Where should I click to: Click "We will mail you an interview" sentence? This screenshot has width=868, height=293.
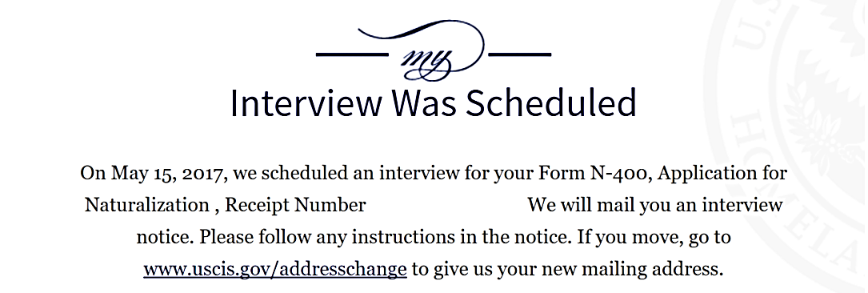[655, 206]
